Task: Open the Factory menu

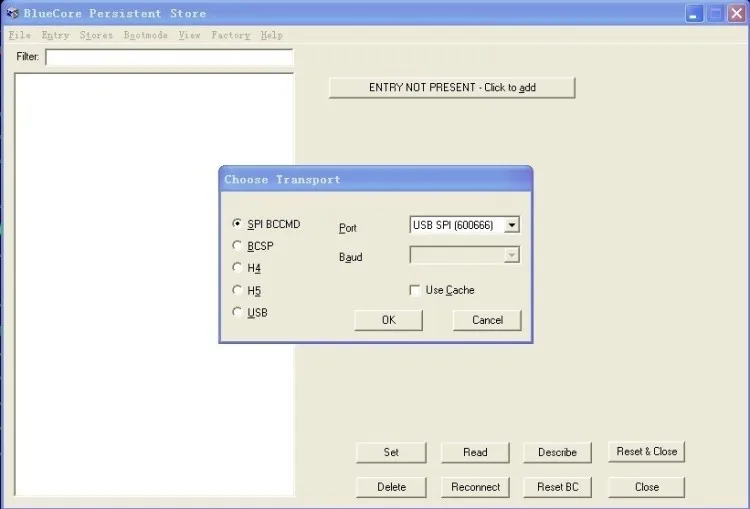Action: pyautogui.click(x=231, y=35)
